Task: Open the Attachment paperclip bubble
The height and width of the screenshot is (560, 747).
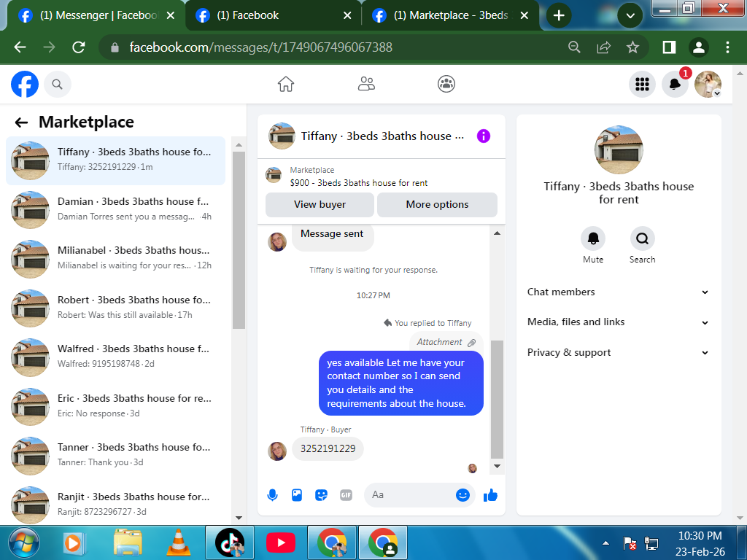Action: pyautogui.click(x=446, y=343)
